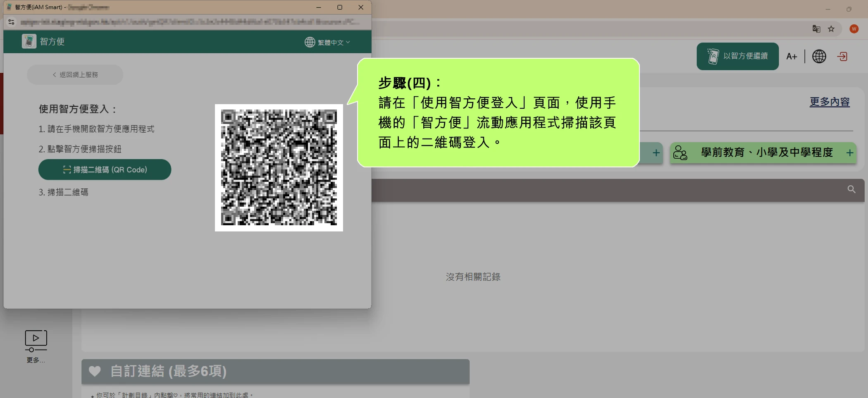Viewport: 868px width, 398px height.
Task: Click the QR code image
Action: (x=279, y=167)
